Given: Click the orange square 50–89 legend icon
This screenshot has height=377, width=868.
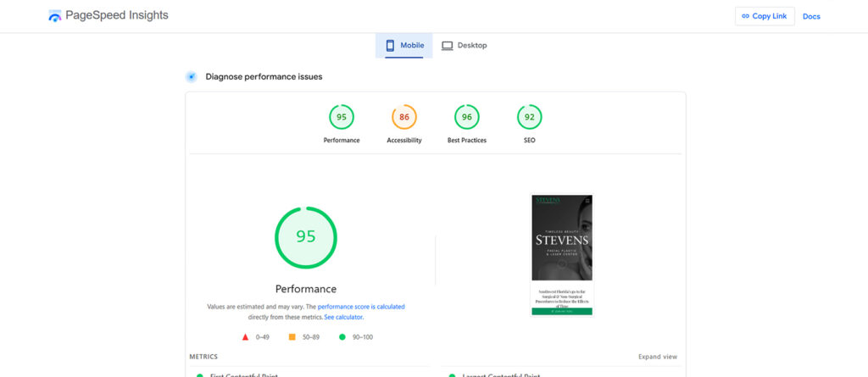Looking at the screenshot, I should [x=292, y=337].
